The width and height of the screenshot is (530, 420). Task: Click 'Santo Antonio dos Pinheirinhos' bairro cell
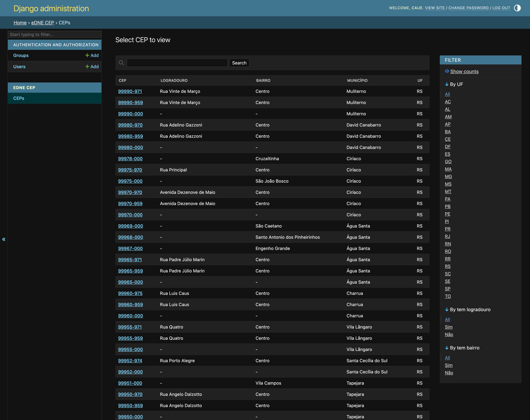click(x=287, y=237)
